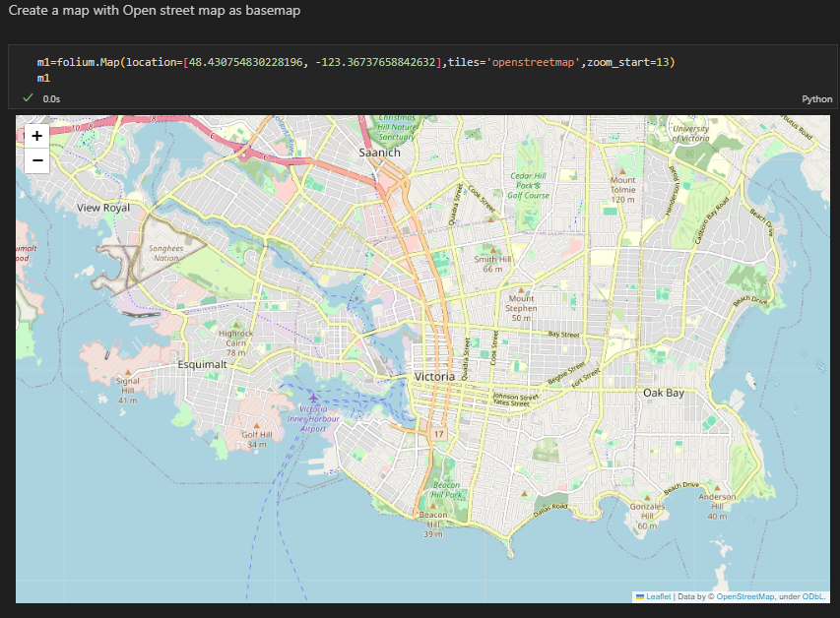
Task: Click 'zoom_start=13' in the code cell
Action: click(x=628, y=62)
